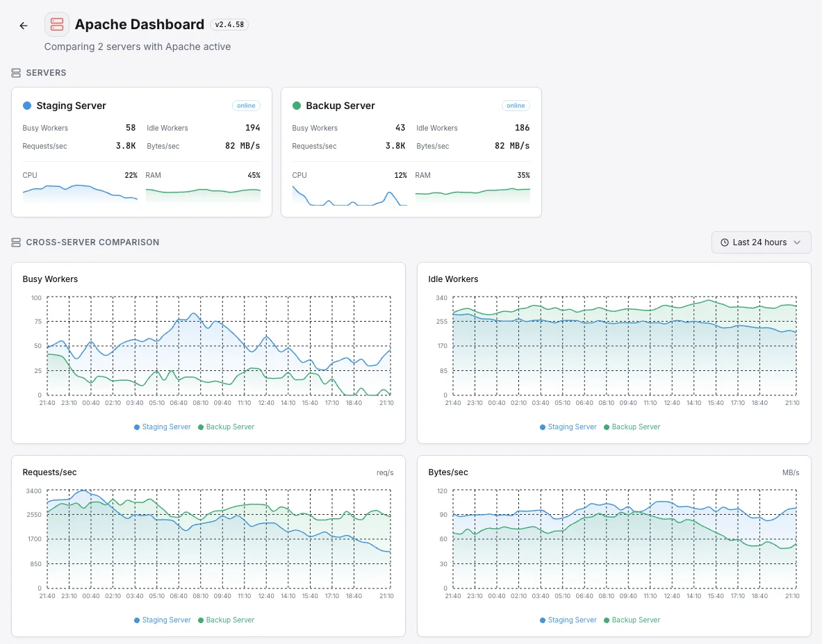Screen dimensions: 822x644
Task: Click the red Apache server stack icon
Action: click(56, 24)
